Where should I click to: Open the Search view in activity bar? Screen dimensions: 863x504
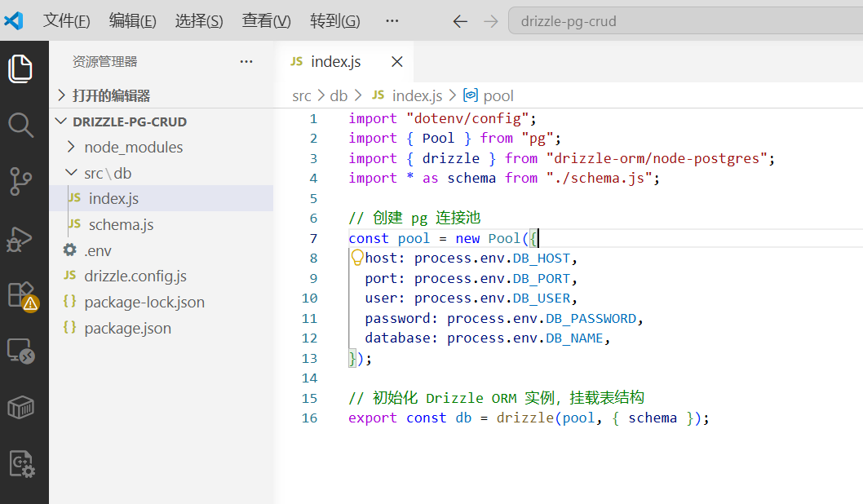(21, 125)
